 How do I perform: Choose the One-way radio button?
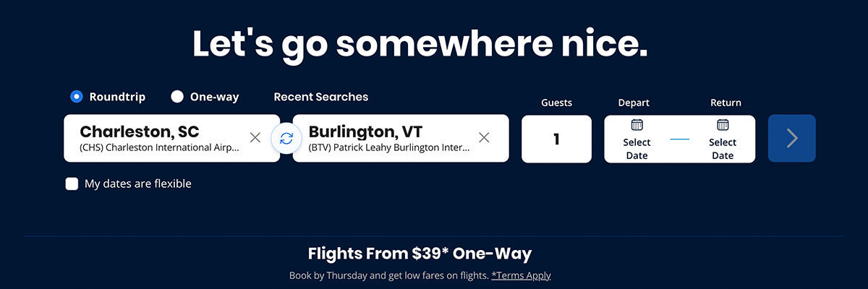pos(177,97)
